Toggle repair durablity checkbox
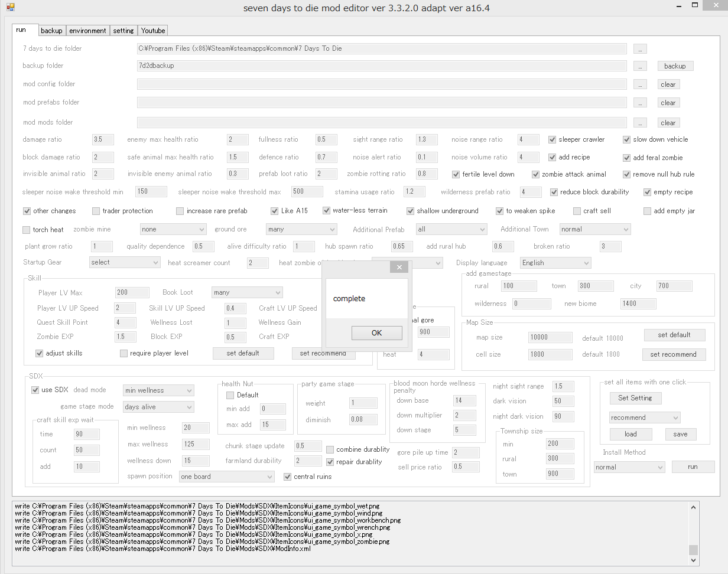This screenshot has width=728, height=574. point(330,462)
